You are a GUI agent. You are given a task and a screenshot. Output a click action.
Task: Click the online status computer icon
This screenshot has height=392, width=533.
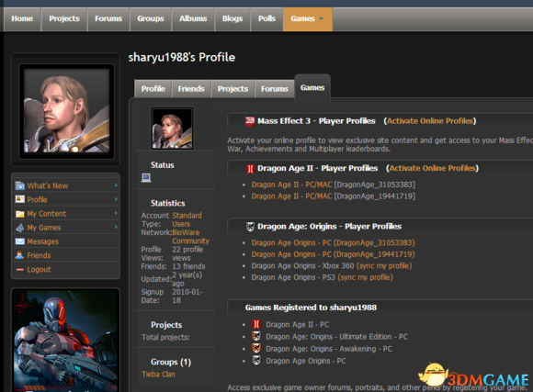click(x=146, y=177)
